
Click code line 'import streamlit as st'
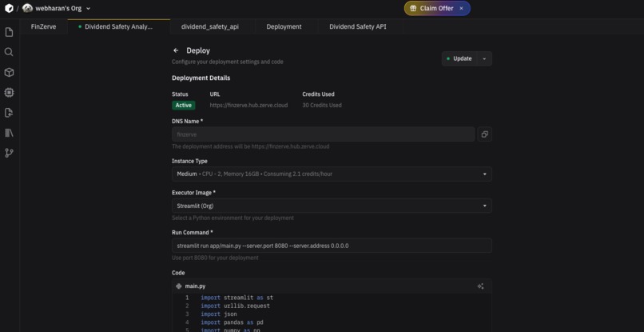pyautogui.click(x=237, y=298)
